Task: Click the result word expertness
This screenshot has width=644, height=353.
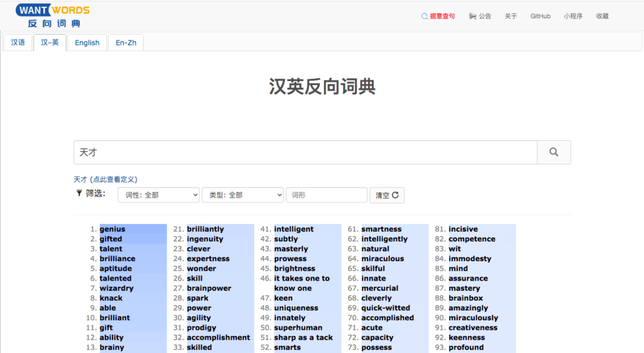Action: pos(208,259)
